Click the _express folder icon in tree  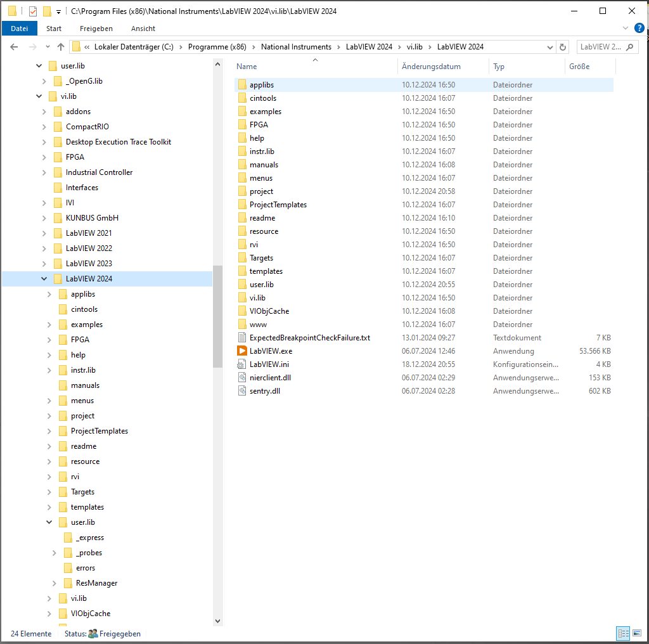click(x=68, y=538)
